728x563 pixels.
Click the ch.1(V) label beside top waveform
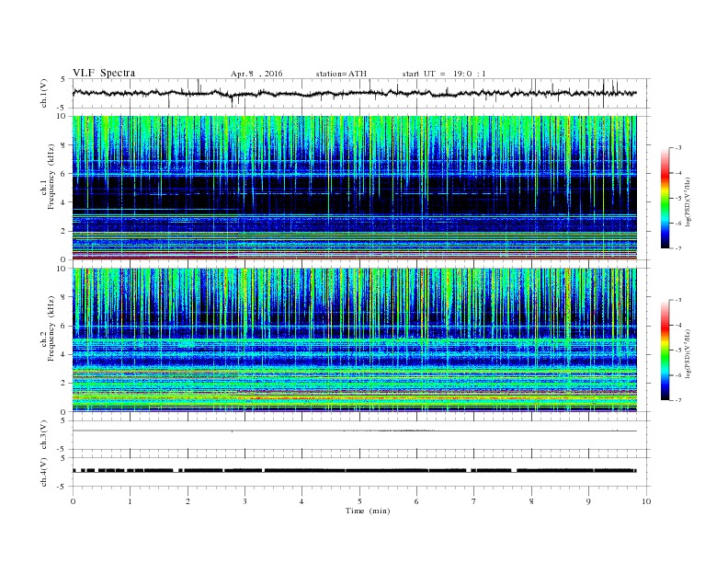(45, 94)
